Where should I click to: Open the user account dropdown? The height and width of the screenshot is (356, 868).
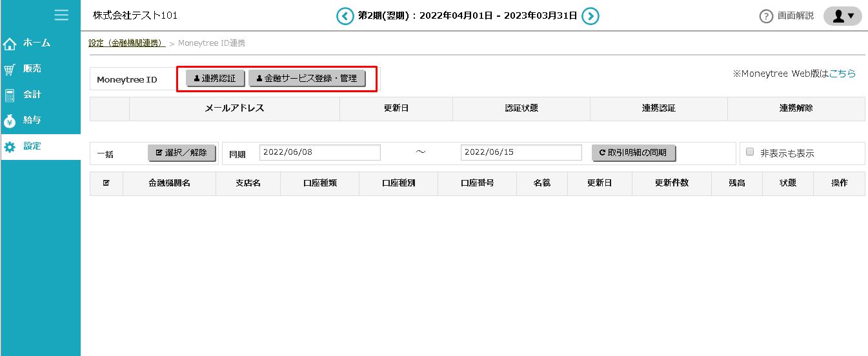pyautogui.click(x=842, y=16)
